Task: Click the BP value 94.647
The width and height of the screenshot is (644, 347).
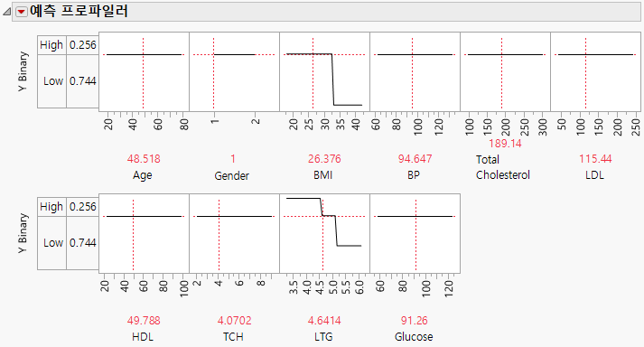Action: [x=415, y=159]
